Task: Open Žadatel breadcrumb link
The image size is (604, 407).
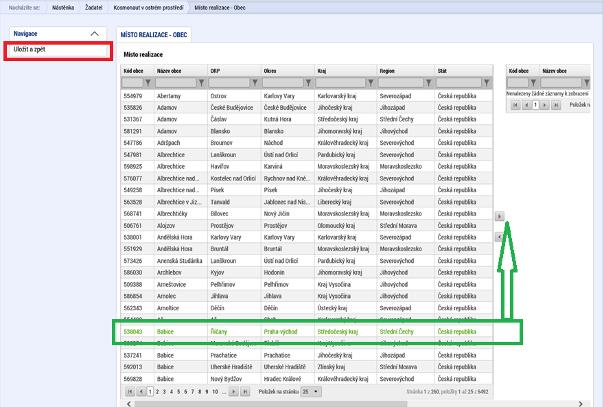Action: (x=94, y=7)
